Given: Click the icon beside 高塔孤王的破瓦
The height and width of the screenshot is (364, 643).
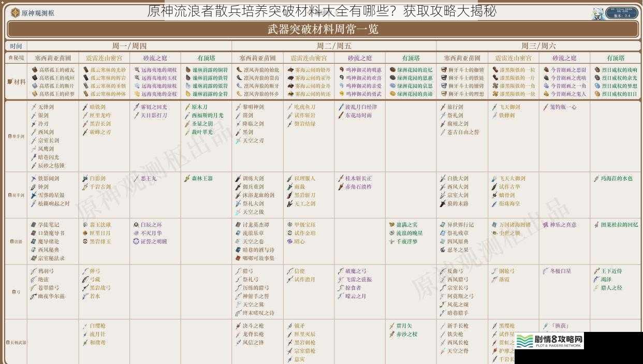Looking at the screenshot, I should click(35, 70).
